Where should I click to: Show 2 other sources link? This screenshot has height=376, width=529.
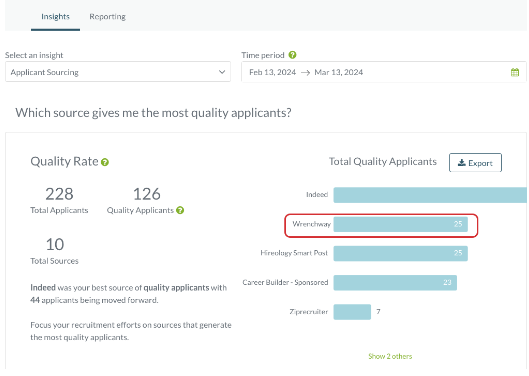point(390,356)
